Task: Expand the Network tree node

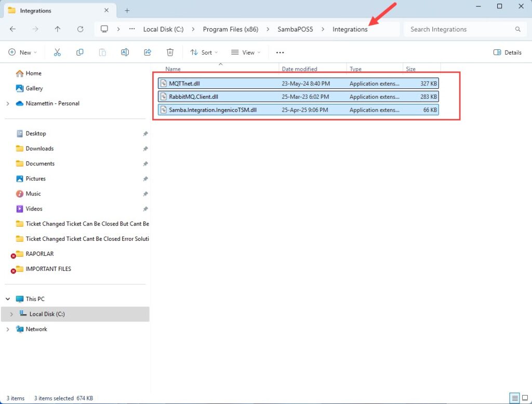Action: click(x=8, y=329)
